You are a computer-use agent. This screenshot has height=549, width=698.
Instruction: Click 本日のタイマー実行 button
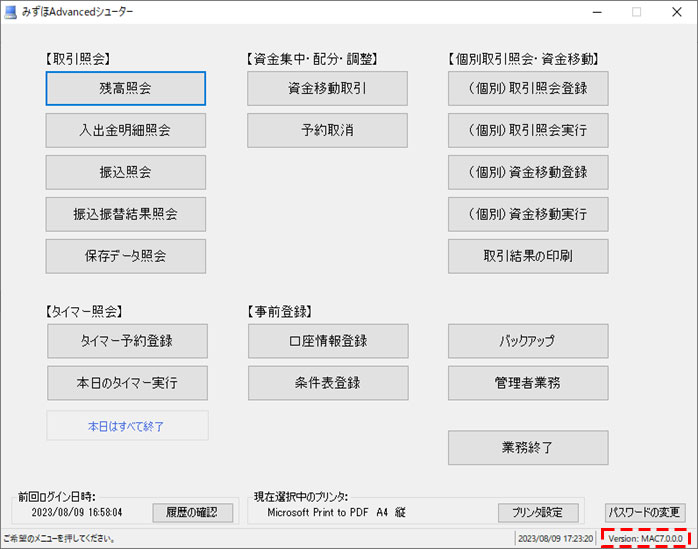(127, 383)
